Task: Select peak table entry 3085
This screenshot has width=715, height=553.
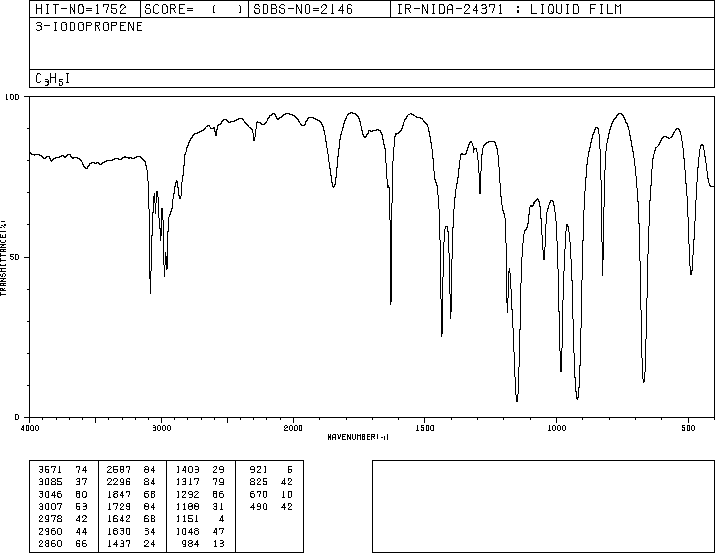Action: (x=50, y=482)
